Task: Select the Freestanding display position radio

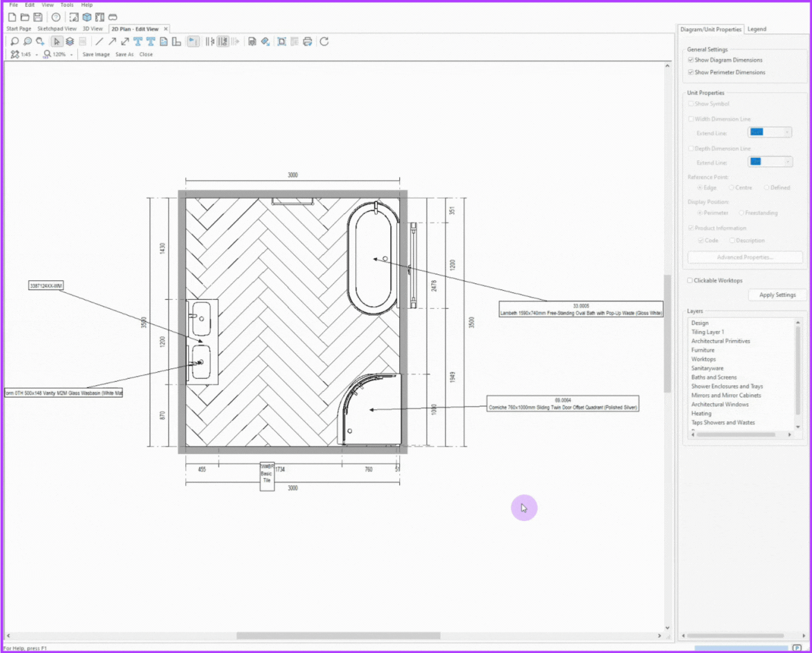Action: click(x=741, y=213)
